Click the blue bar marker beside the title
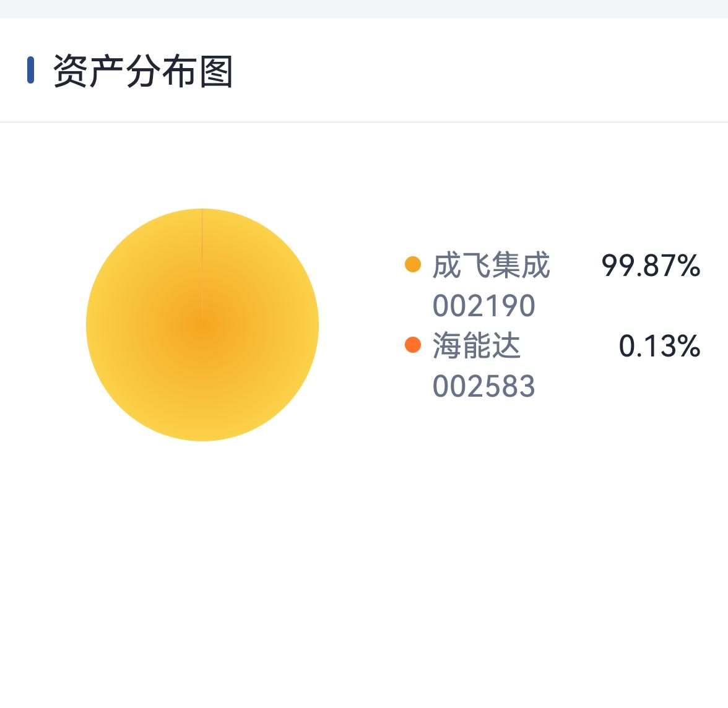 pyautogui.click(x=30, y=70)
